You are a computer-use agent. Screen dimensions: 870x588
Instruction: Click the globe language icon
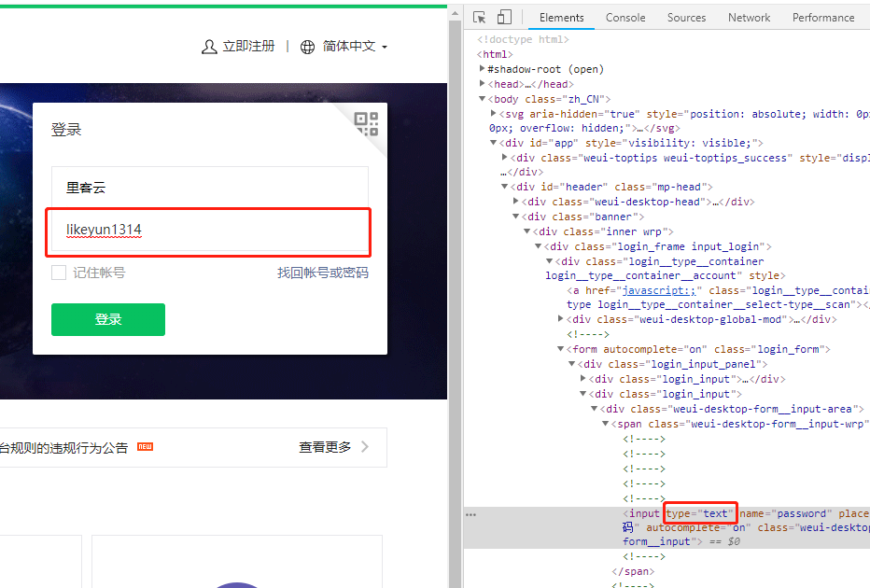[x=308, y=47]
